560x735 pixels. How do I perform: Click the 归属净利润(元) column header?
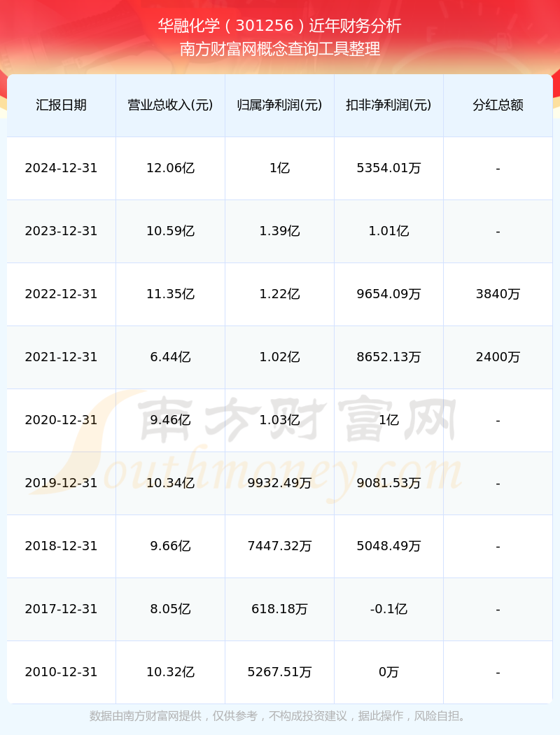pyautogui.click(x=280, y=105)
